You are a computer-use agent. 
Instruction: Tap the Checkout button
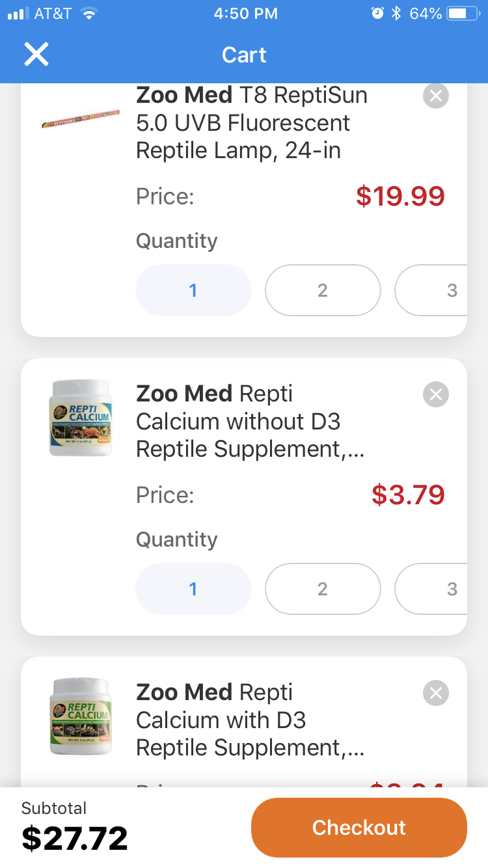click(359, 827)
